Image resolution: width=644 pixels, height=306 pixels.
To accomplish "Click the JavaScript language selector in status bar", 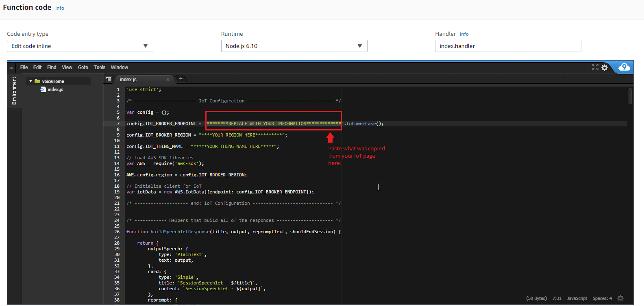I will pyautogui.click(x=577, y=298).
